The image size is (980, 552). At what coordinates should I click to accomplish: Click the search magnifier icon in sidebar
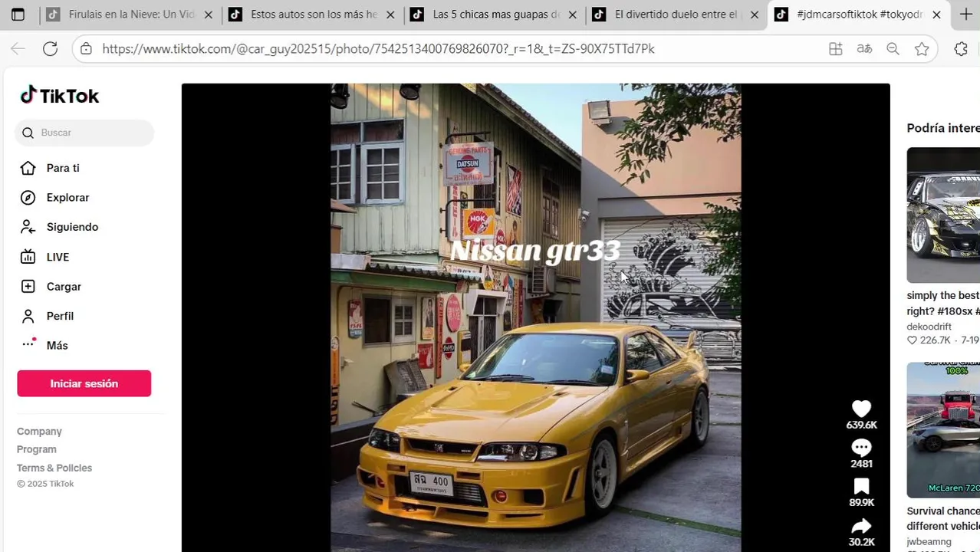tap(28, 133)
